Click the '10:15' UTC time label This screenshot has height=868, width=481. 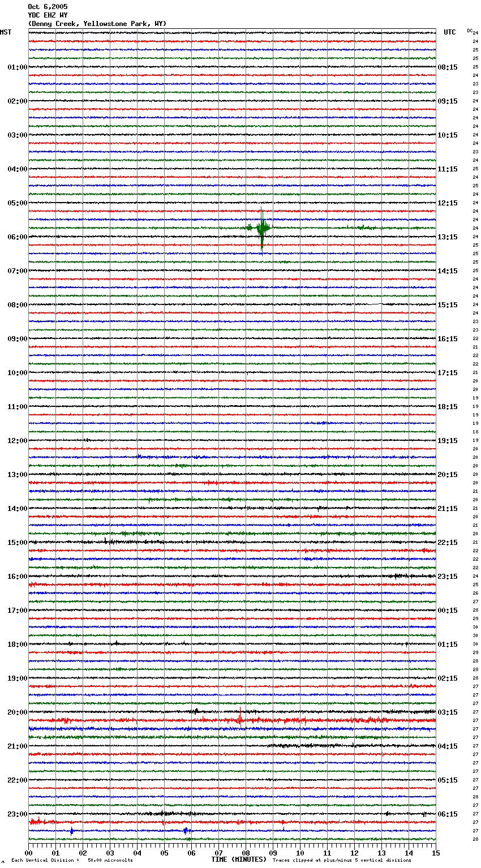pos(448,135)
